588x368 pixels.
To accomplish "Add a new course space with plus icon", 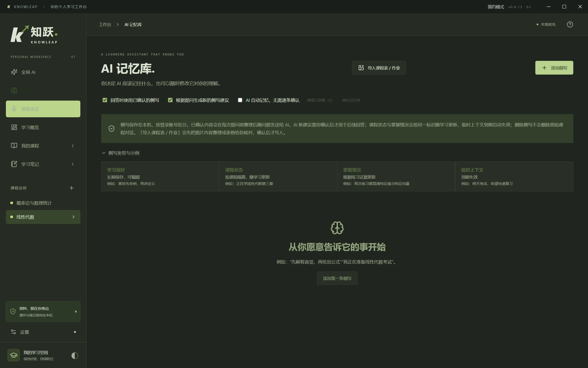I will click(72, 188).
